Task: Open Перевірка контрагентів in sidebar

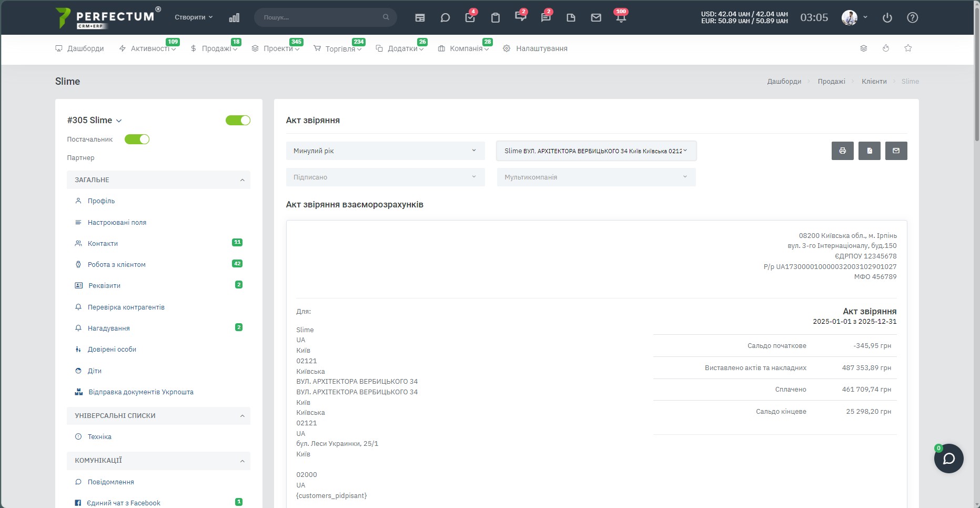Action: coord(126,307)
